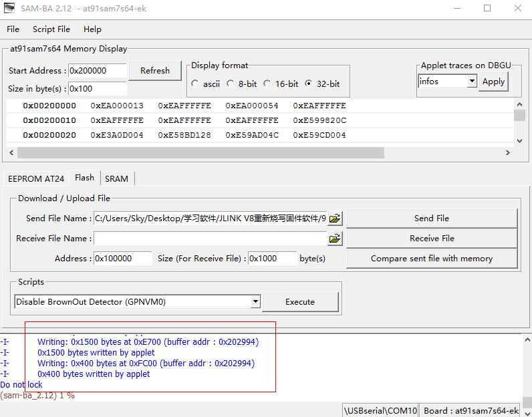The image size is (532, 417).
Task: Select the memory value 0xE59CD004
Action: tap(319, 135)
